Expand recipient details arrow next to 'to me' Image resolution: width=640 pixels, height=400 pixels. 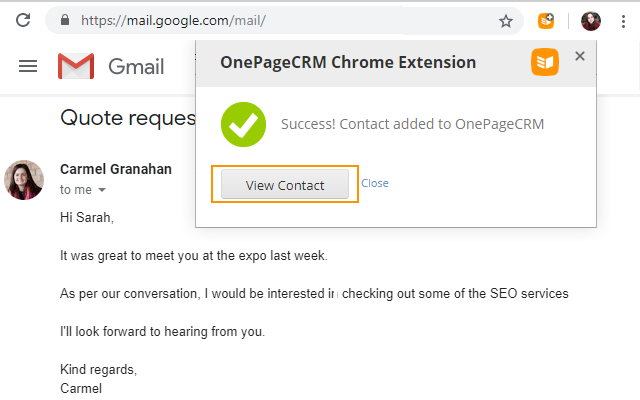point(102,190)
